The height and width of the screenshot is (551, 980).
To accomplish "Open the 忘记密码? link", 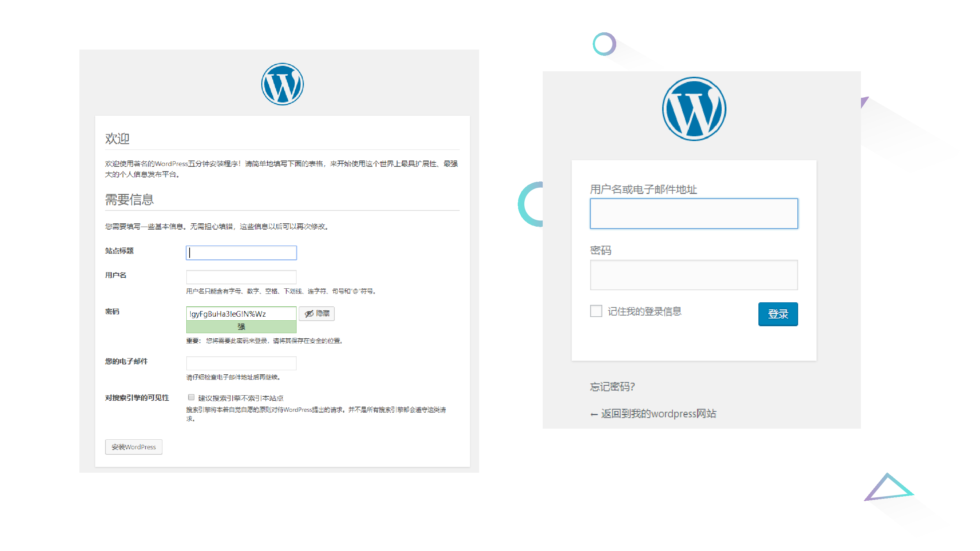I will [x=612, y=387].
